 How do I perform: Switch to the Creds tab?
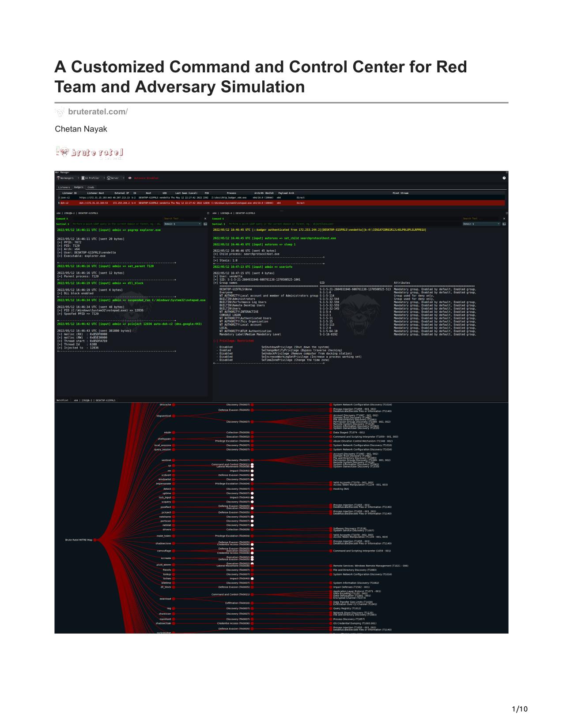click(91, 188)
